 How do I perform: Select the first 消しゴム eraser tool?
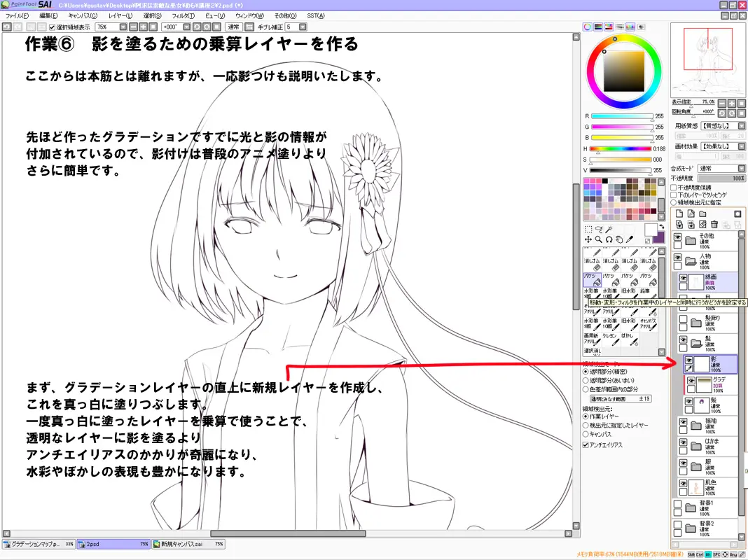592,264
